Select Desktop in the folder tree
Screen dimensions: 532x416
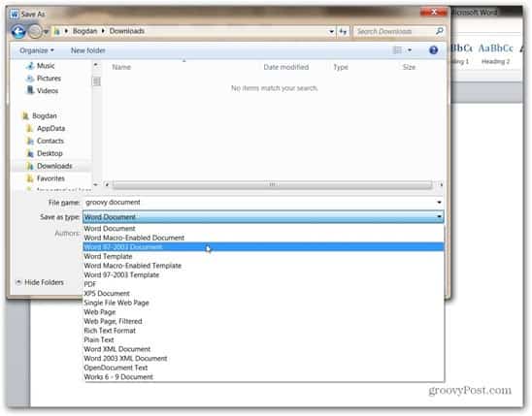tap(50, 153)
